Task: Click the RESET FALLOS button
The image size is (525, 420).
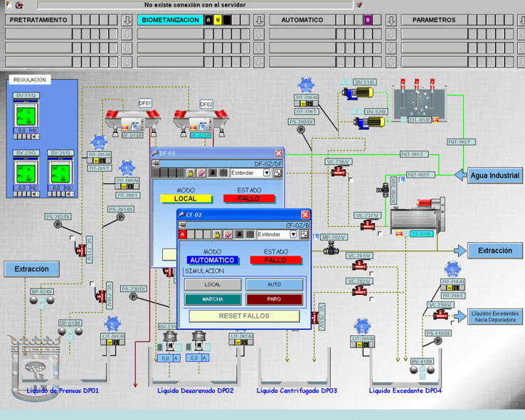Action: (243, 316)
